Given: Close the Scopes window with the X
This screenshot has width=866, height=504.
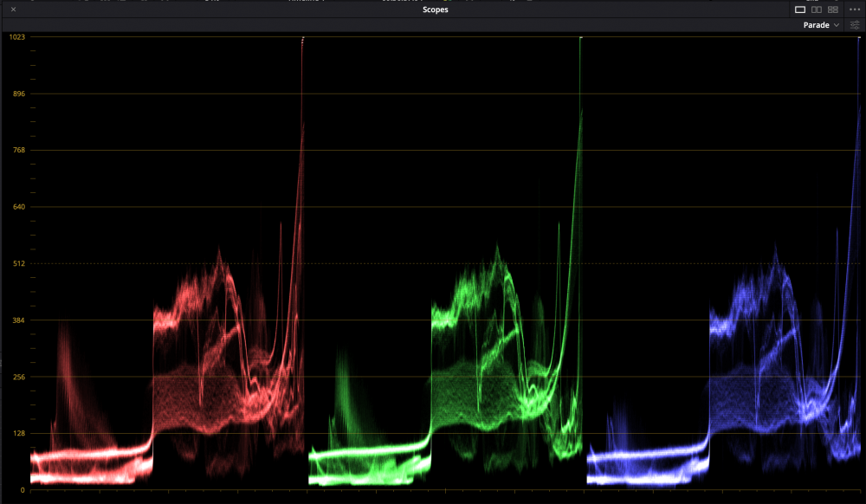Looking at the screenshot, I should pyautogui.click(x=13, y=10).
